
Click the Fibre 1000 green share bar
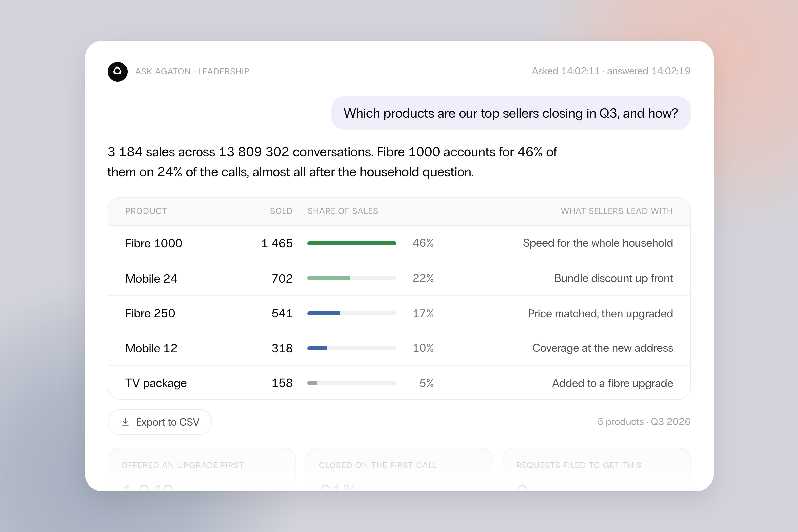(351, 243)
